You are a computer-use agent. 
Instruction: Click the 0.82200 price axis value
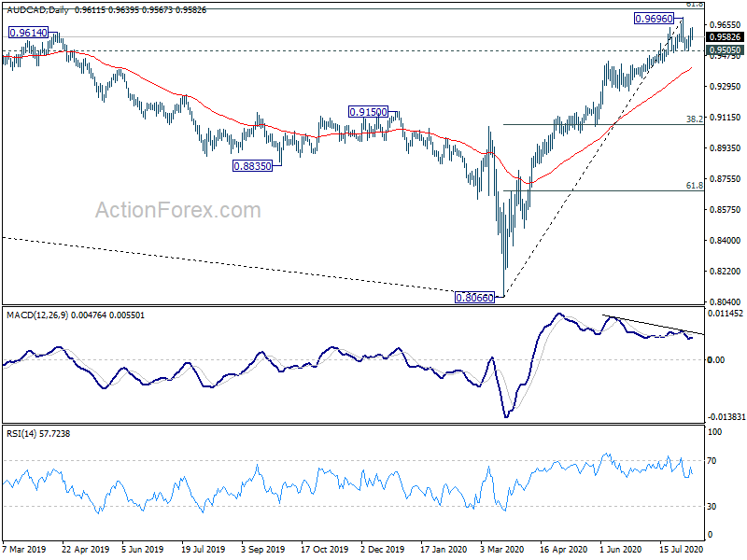coord(726,272)
